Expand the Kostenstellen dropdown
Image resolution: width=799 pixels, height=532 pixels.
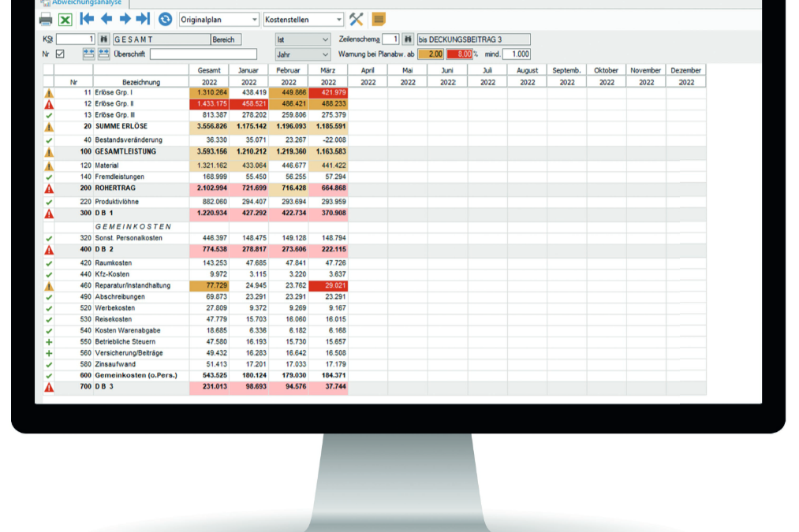tap(304, 19)
